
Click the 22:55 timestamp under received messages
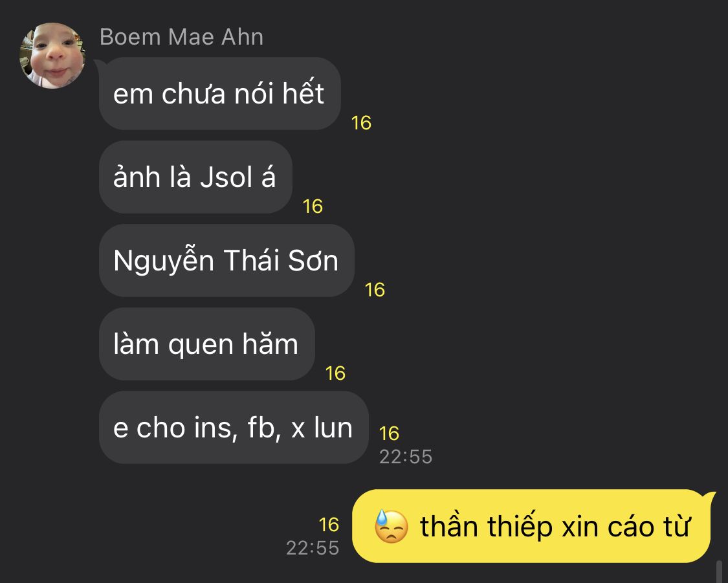pyautogui.click(x=406, y=457)
